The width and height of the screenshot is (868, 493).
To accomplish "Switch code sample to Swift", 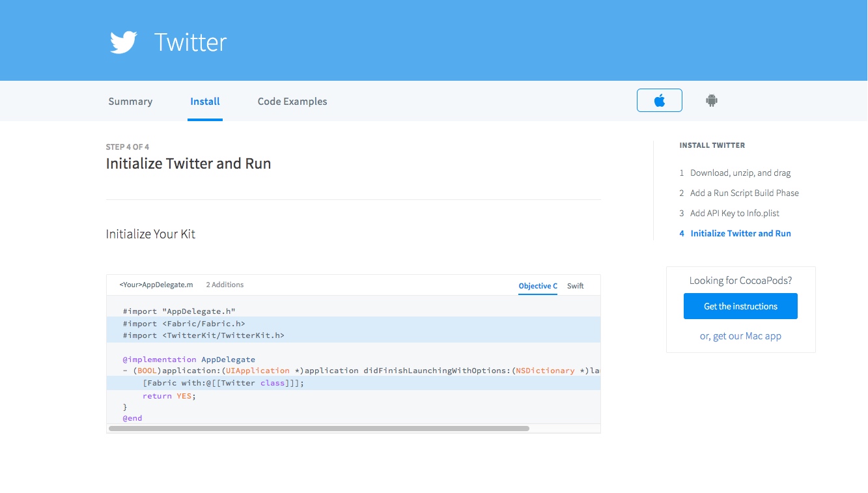I will click(x=575, y=286).
